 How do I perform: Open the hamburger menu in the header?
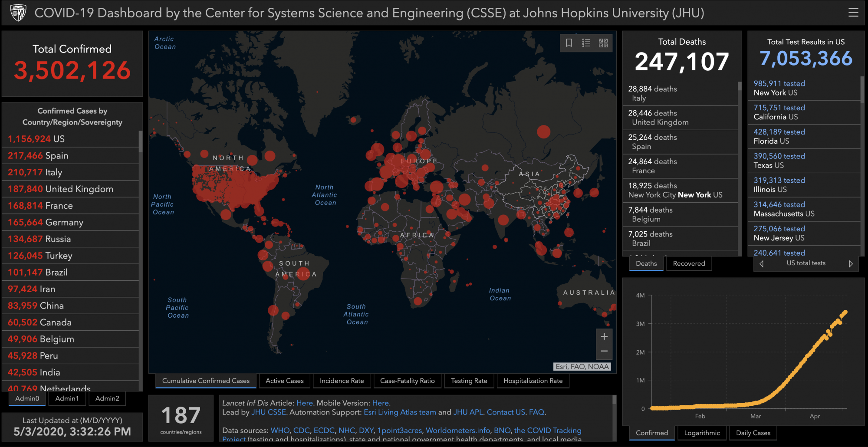853,13
